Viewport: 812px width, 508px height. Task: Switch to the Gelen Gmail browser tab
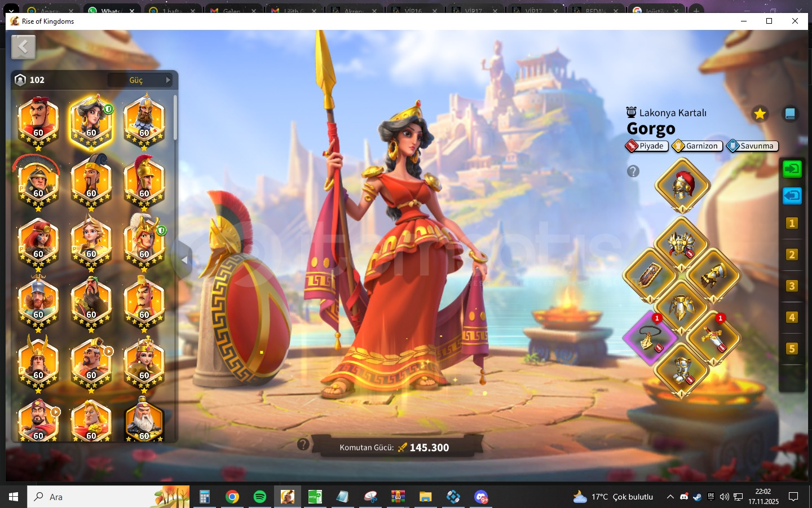point(232,10)
